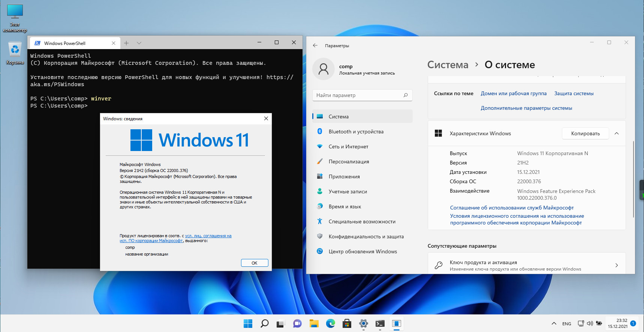Open Microsoft services agreement link
Viewport: 644px width, 332px height.
[512, 208]
